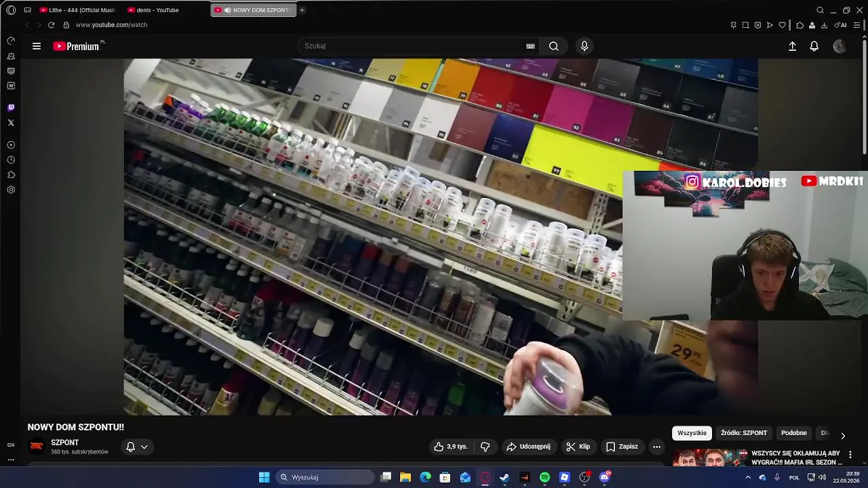Screen dimensions: 868x488
Task: Open YouTube notifications bell
Action: click(814, 46)
